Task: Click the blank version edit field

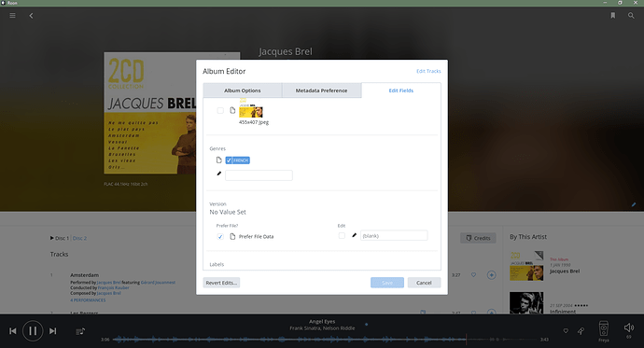Action: click(x=394, y=235)
